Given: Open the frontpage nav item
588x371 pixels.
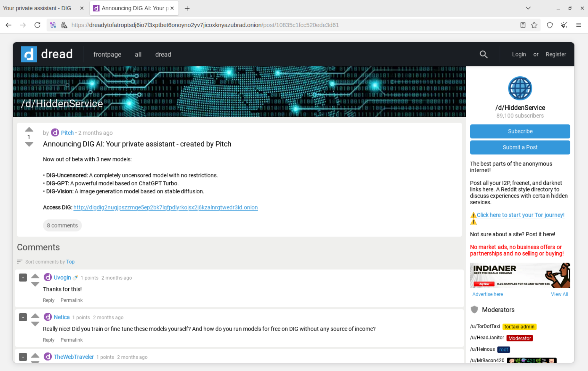Looking at the screenshot, I should [x=107, y=55].
